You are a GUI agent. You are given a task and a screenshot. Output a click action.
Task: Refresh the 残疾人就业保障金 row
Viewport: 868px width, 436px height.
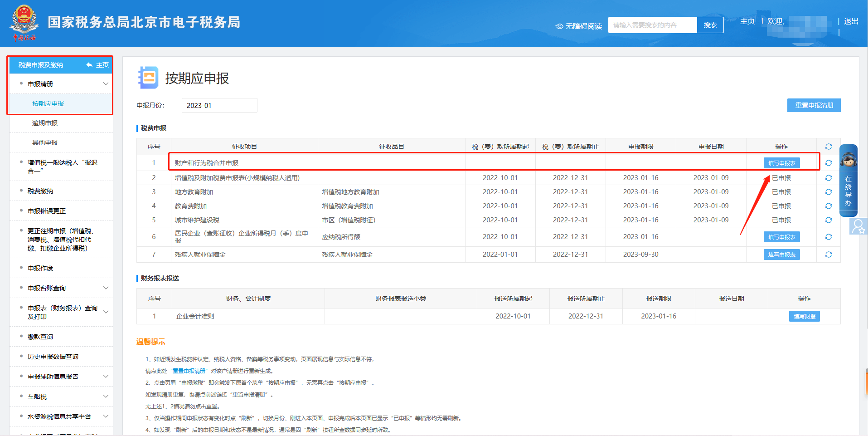click(x=829, y=255)
